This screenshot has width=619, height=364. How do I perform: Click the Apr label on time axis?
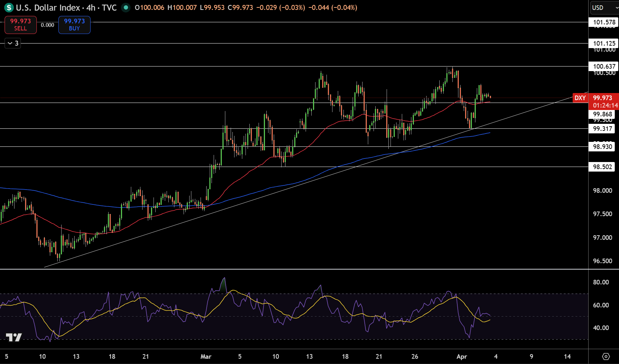tap(462, 357)
